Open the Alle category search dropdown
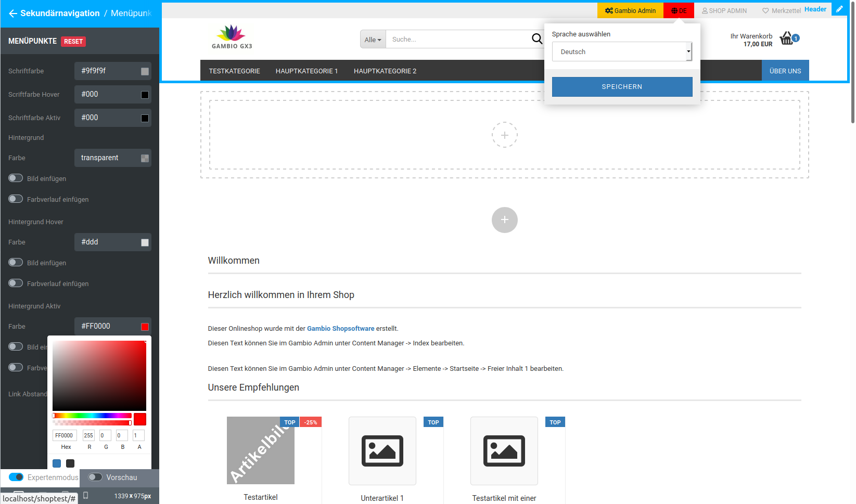 (x=373, y=40)
